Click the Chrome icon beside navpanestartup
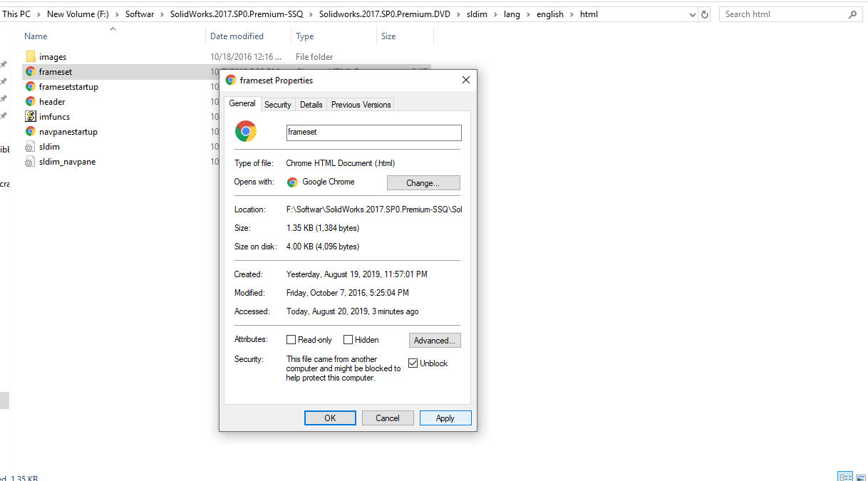Image resolution: width=868 pixels, height=481 pixels. 30,132
